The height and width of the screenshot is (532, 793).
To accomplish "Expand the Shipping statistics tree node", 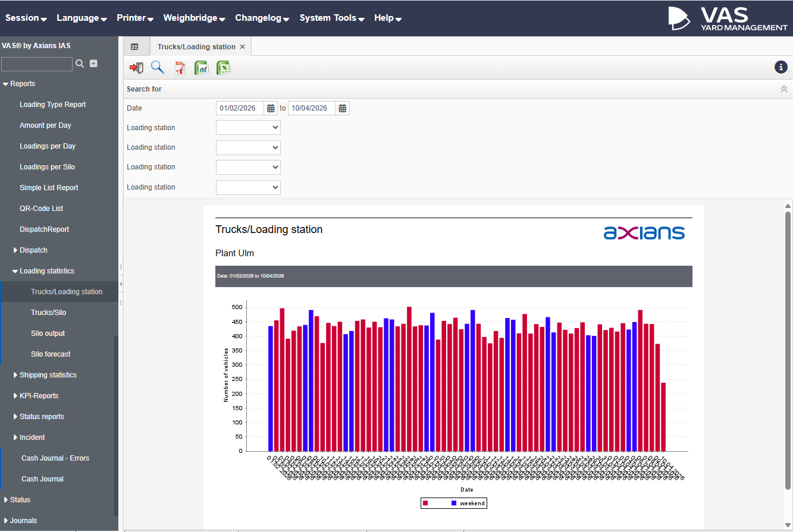I will (15, 375).
